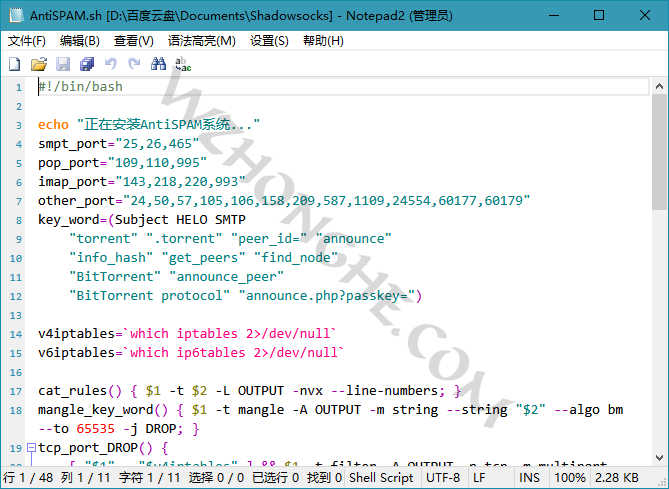The image size is (669, 489).
Task: Redo using the toolbar arrow icon
Action: point(134,64)
